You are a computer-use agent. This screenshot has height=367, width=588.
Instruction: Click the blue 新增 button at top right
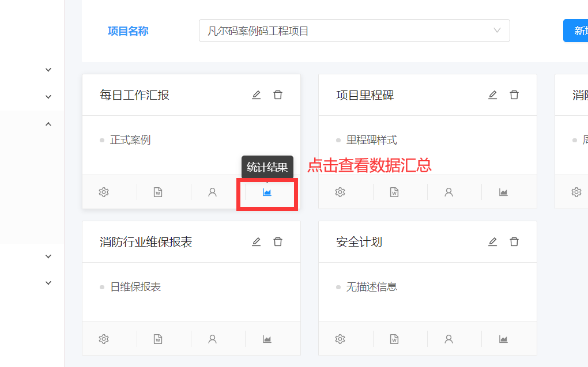(x=576, y=31)
